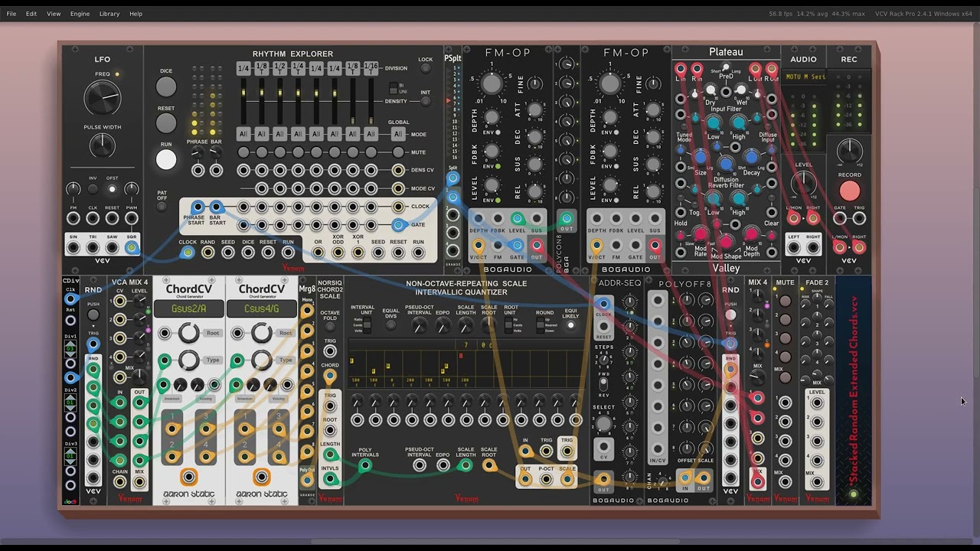Image resolution: width=980 pixels, height=551 pixels.
Task: Click the LFO FREQ knob
Action: coord(102,97)
